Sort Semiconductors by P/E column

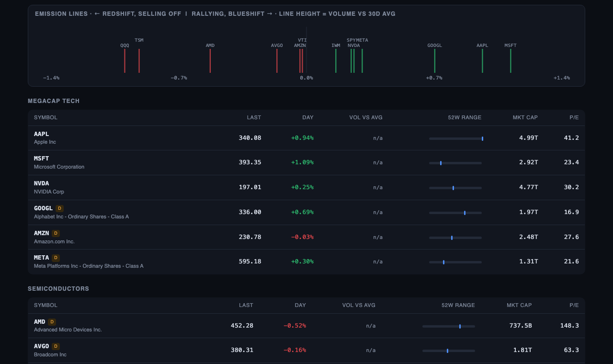(574, 305)
